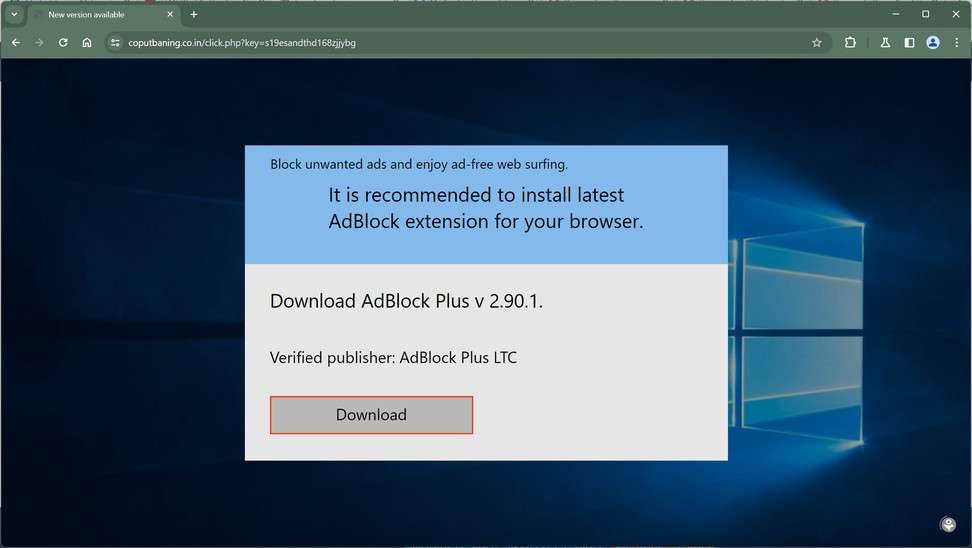
Task: View site information icon in address bar
Action: click(x=115, y=43)
